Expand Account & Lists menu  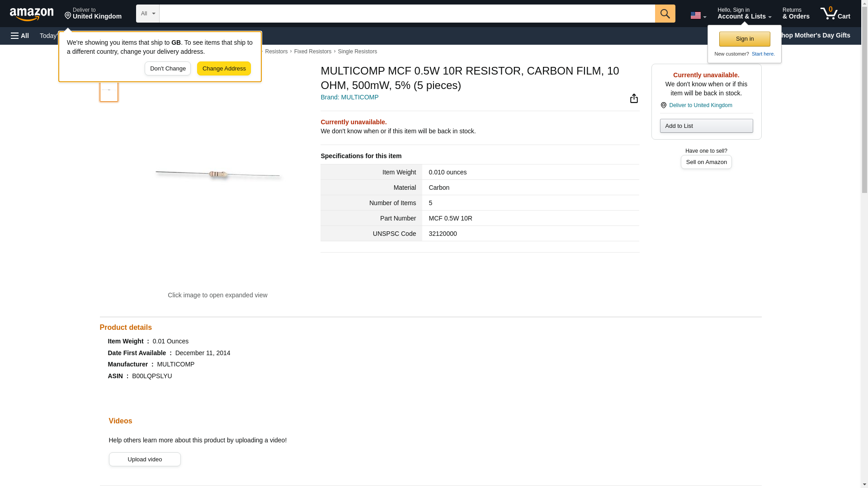744,14
